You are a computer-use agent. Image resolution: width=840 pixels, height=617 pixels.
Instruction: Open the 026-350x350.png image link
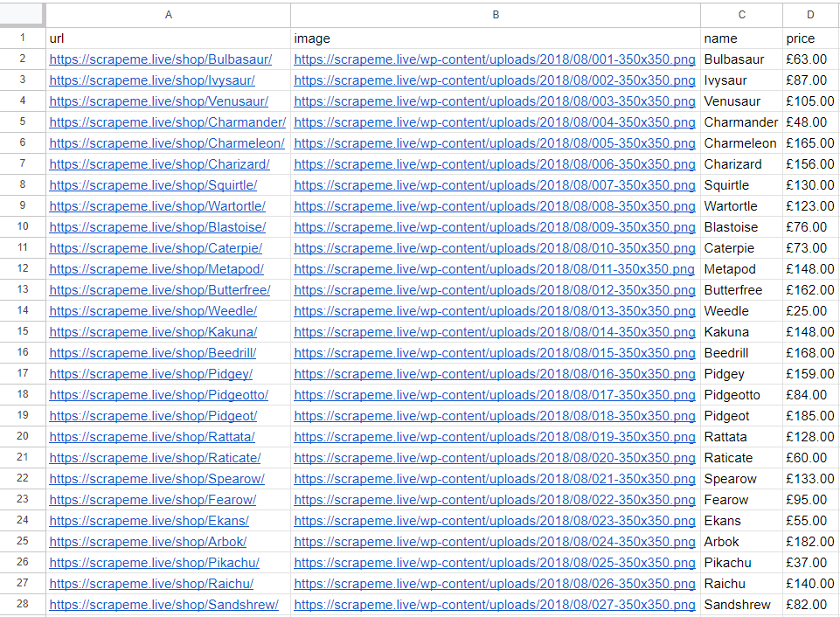pyautogui.click(x=495, y=584)
